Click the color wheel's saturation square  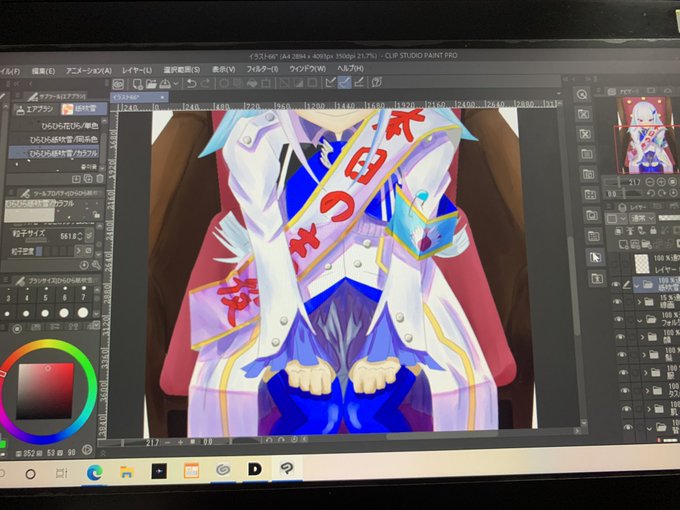pyautogui.click(x=46, y=391)
